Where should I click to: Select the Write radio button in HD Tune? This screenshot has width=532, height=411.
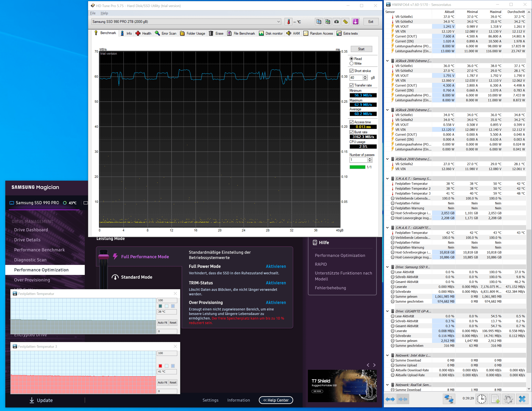[351, 63]
